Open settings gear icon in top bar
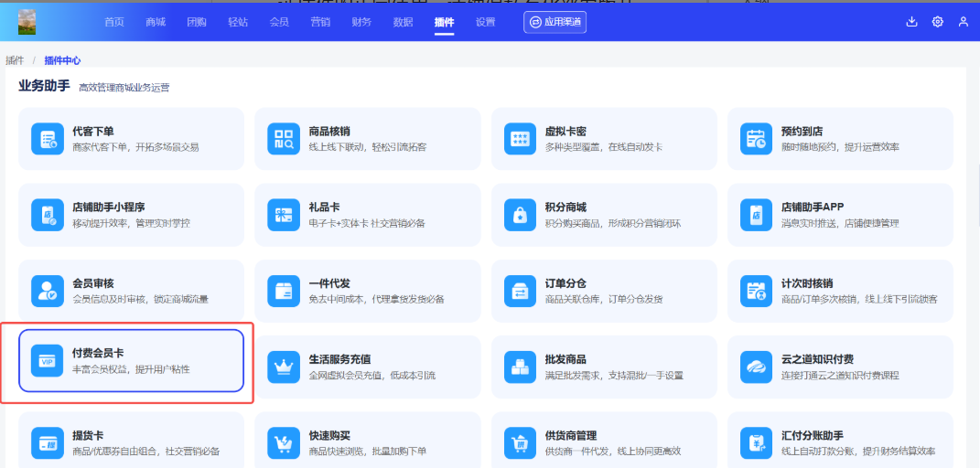Image resolution: width=980 pixels, height=468 pixels. (937, 22)
